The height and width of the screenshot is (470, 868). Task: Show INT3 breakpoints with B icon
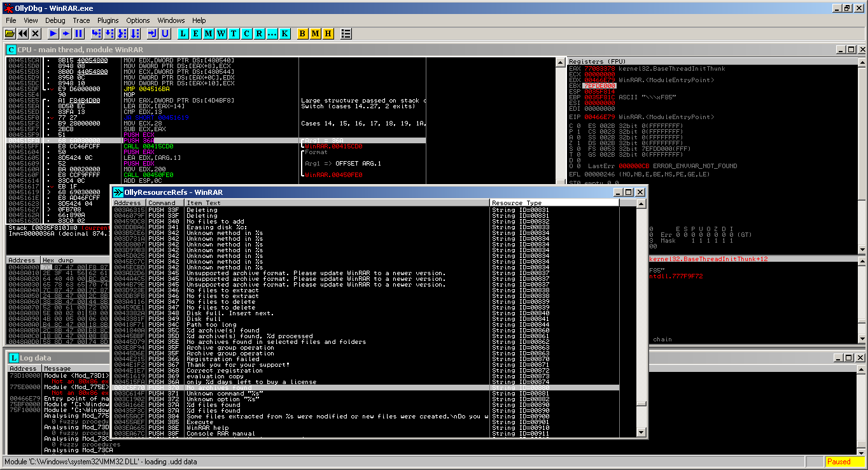coord(303,33)
